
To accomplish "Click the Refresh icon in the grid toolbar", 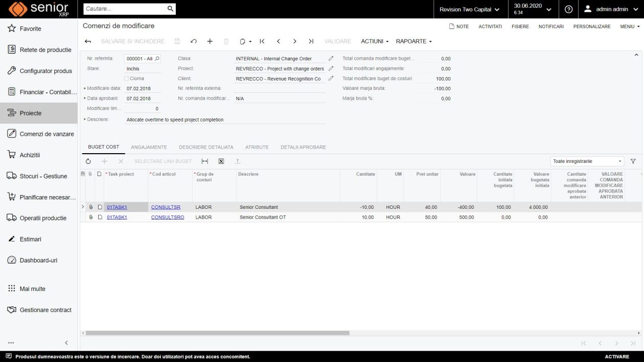I will pos(88,161).
